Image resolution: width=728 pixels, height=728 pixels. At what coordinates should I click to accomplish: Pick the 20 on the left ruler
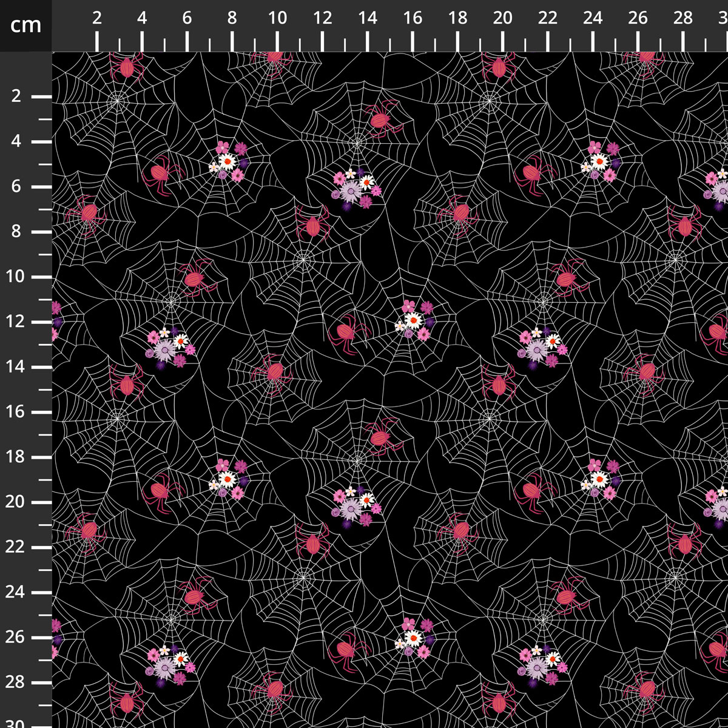(x=16, y=502)
